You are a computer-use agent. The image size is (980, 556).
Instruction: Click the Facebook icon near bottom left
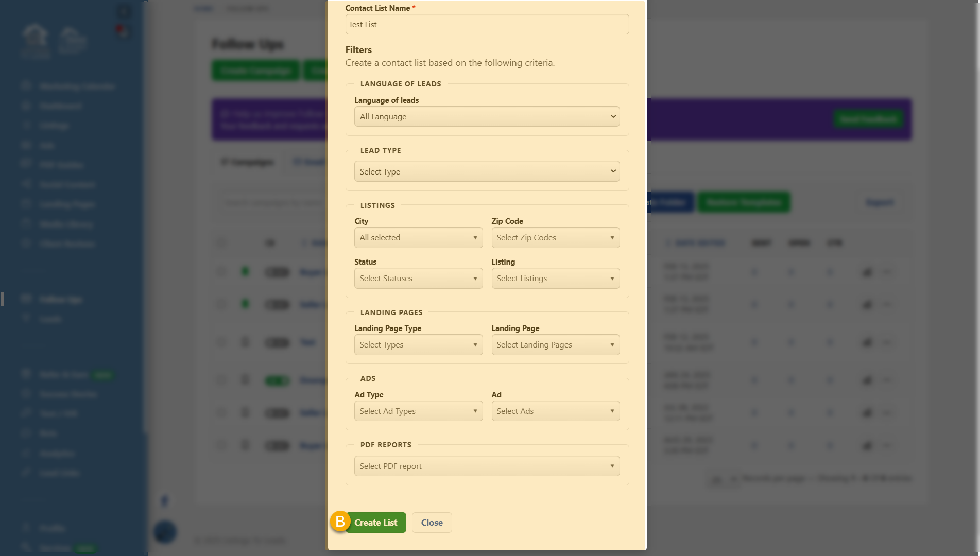pyautogui.click(x=165, y=500)
